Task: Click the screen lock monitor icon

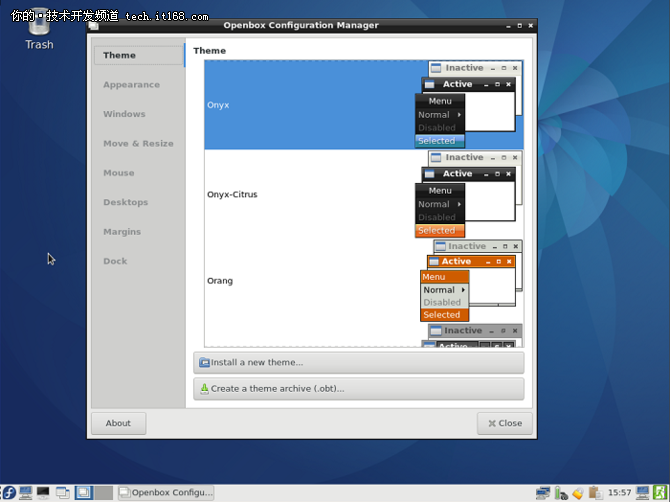Action: click(642, 493)
